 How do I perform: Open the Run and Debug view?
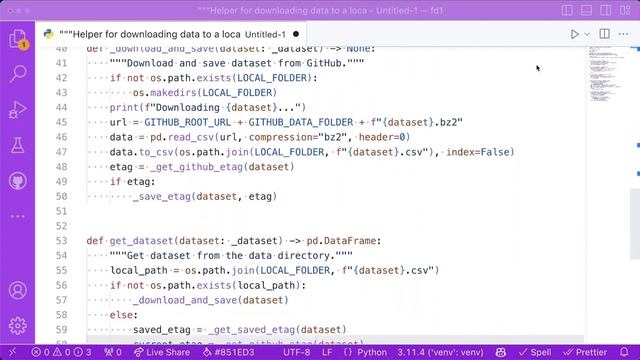[18, 109]
